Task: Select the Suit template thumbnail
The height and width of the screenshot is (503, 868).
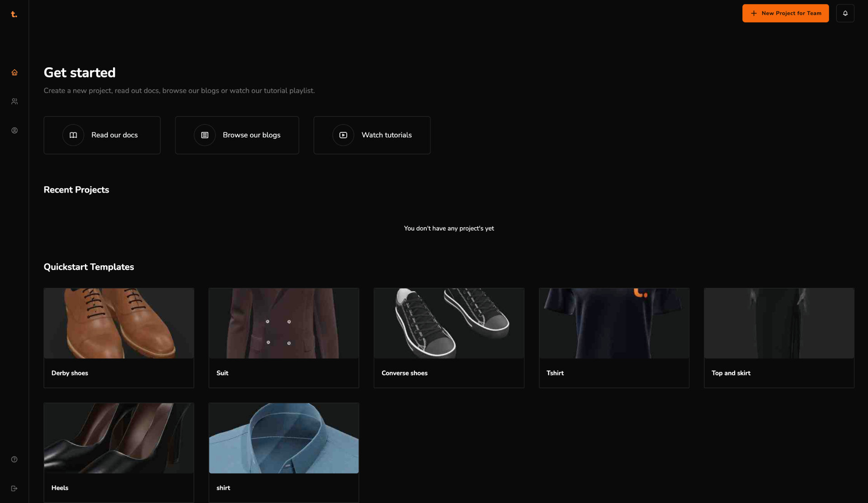Action: 284,324
